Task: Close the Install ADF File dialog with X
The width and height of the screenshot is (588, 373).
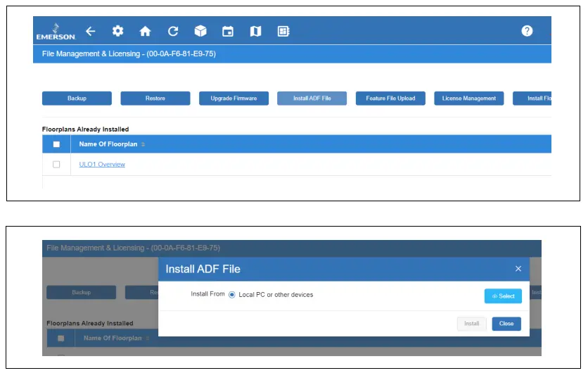Action: [518, 269]
